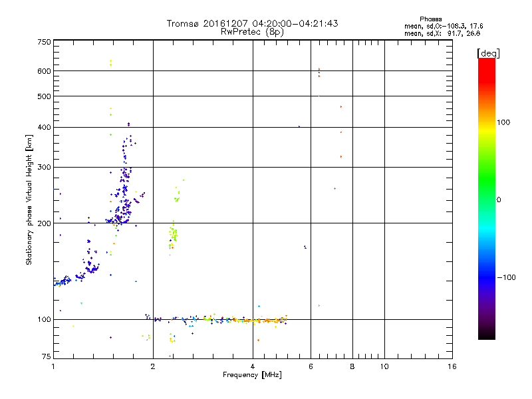
Task: Click the y-axis label '200'
Action: pyautogui.click(x=44, y=223)
